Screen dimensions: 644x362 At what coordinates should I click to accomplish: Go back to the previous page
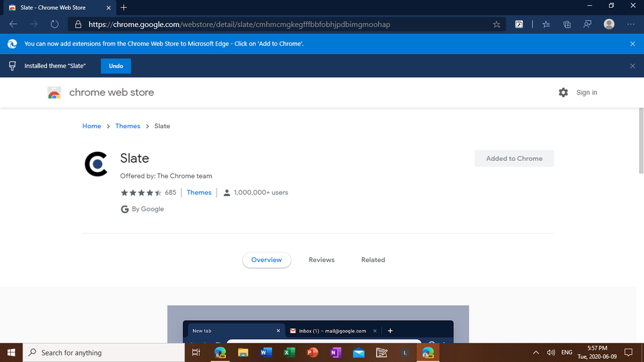pos(13,24)
